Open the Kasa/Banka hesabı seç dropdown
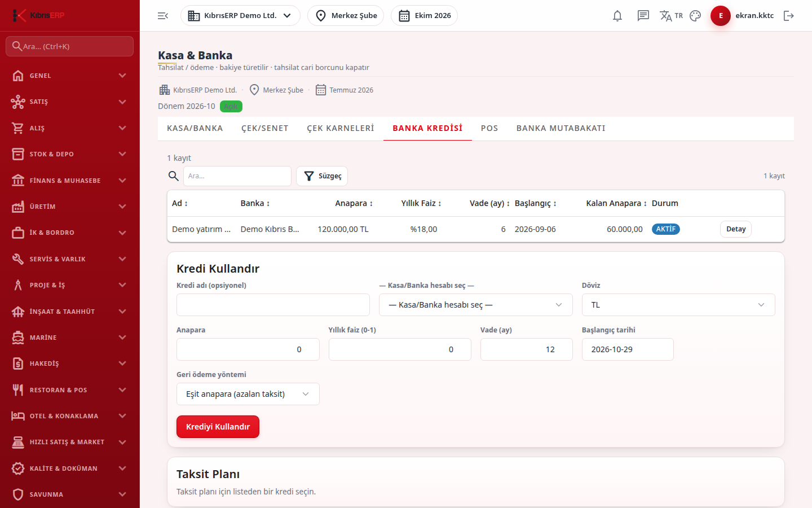Screen dimensions: 812x508 pyautogui.click(x=475, y=305)
